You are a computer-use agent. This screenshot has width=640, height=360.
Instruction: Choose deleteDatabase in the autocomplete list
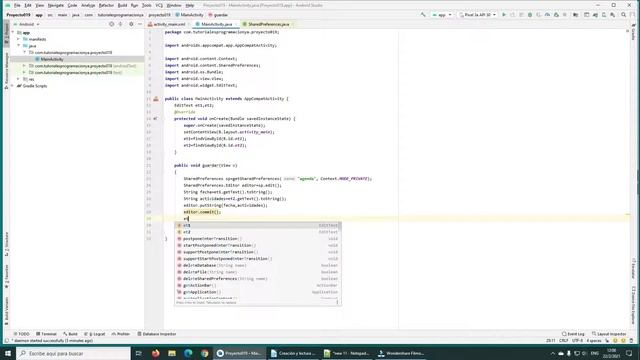point(258,265)
